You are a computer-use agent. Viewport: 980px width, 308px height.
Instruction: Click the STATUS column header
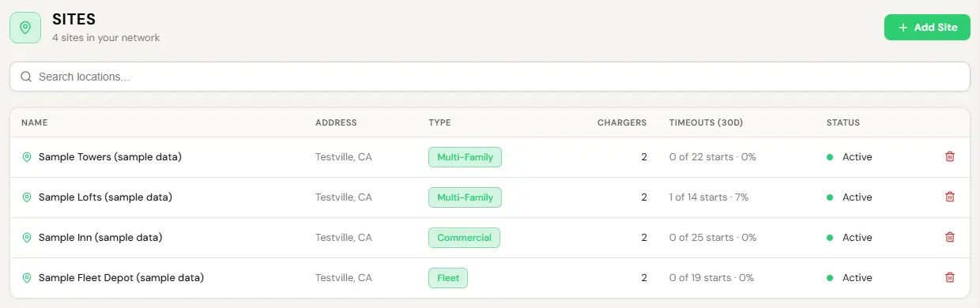click(x=843, y=123)
